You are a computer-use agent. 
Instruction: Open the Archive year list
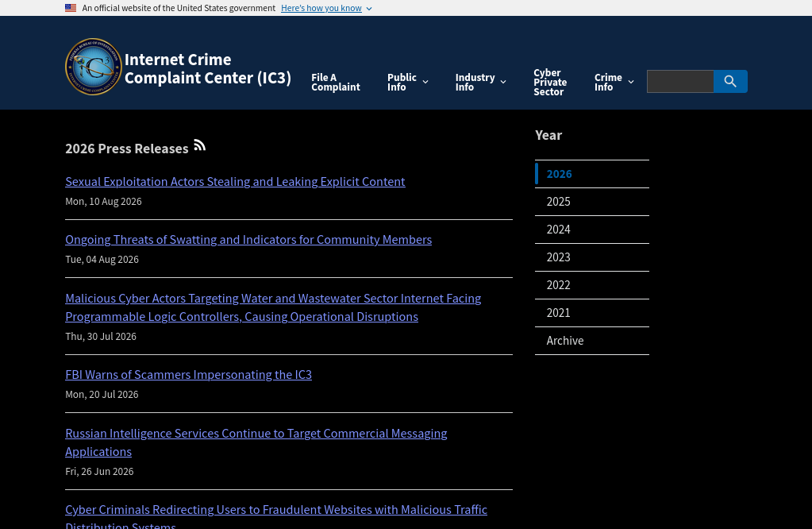[592, 341]
